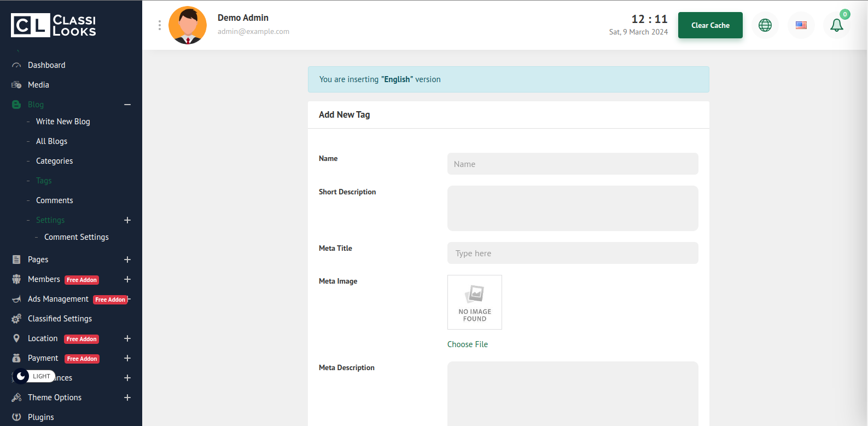The width and height of the screenshot is (868, 426).
Task: Open the Media sidebar item
Action: coord(38,85)
